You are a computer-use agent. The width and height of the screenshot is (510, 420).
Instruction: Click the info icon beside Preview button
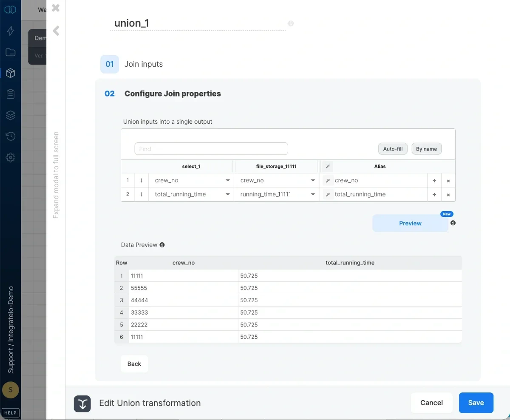(x=453, y=223)
